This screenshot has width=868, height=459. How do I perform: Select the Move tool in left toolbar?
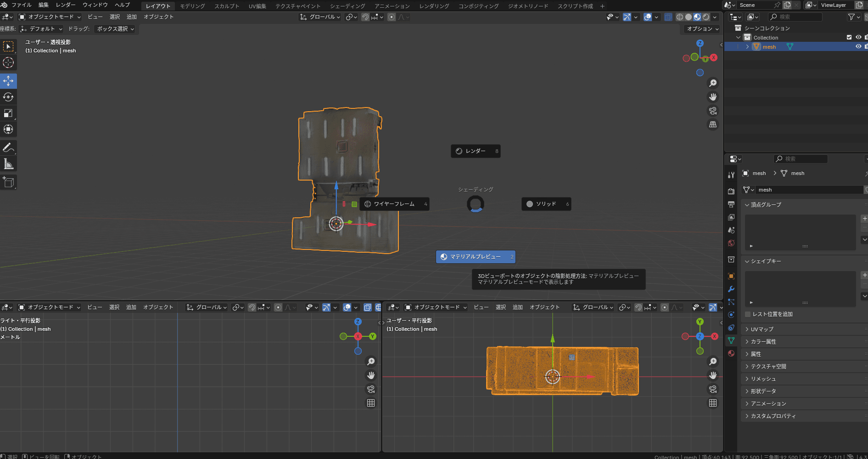pyautogui.click(x=8, y=81)
